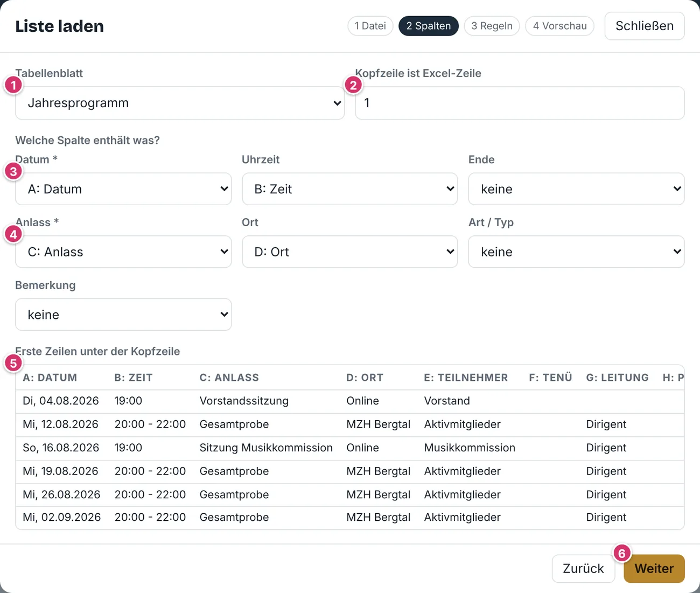Open the Bemerkung column dropdown
This screenshot has width=700, height=593.
click(x=123, y=315)
